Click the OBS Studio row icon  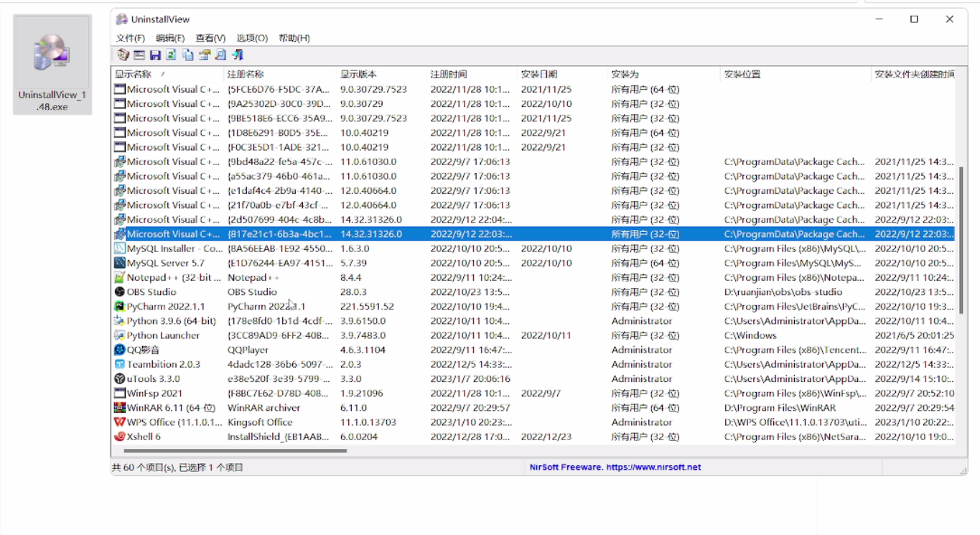[x=120, y=292]
